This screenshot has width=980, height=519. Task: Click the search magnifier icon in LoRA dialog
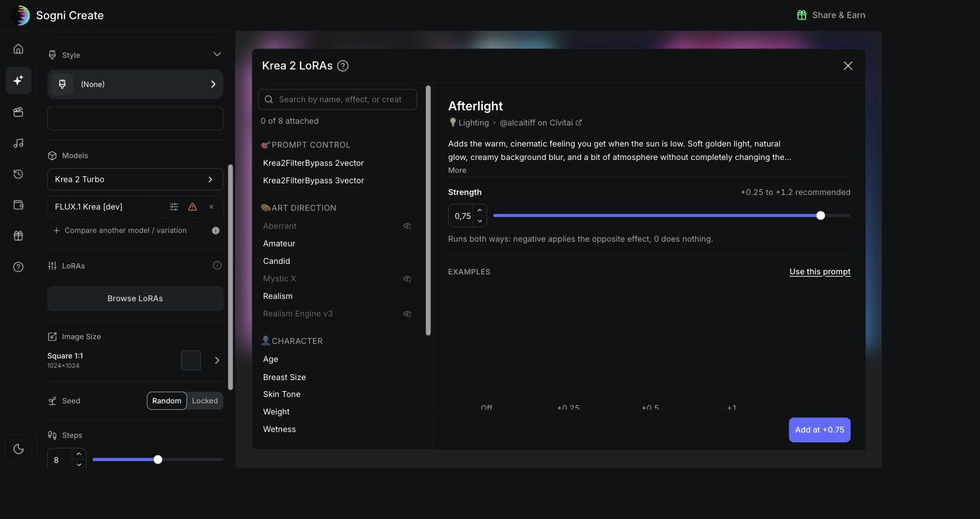click(269, 99)
